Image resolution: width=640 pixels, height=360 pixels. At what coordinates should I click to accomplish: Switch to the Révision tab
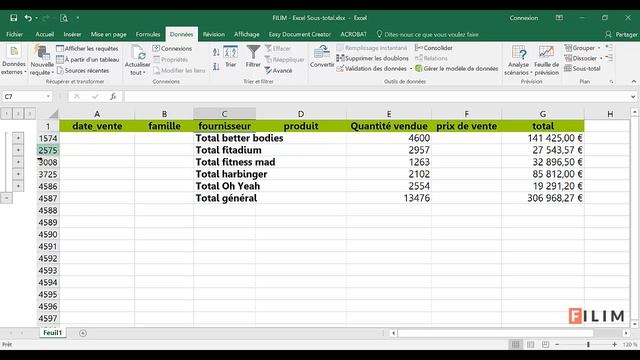click(x=213, y=34)
